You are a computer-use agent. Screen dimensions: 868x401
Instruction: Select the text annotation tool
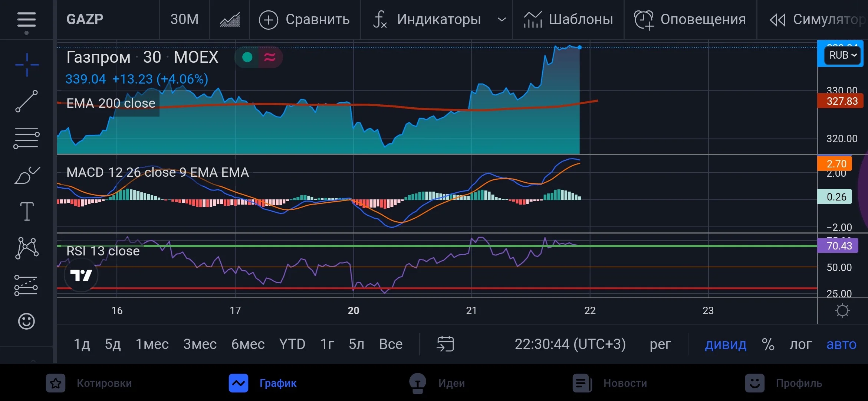click(x=27, y=211)
